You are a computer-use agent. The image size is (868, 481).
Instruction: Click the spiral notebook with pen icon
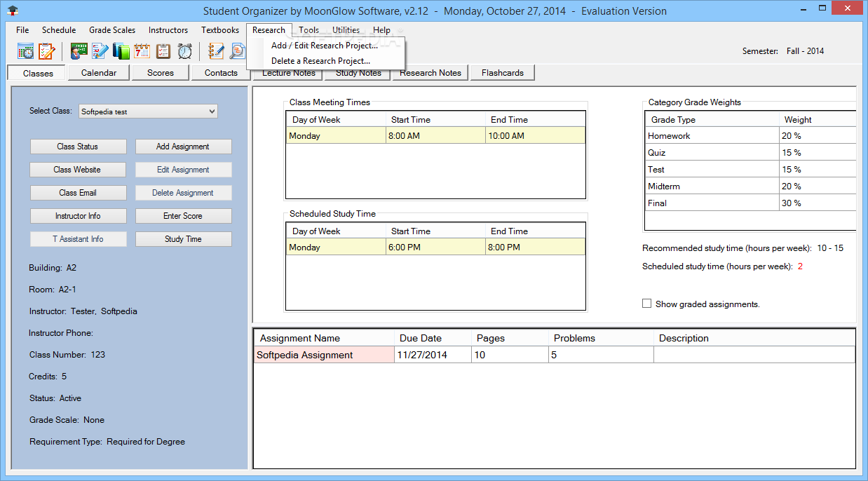217,51
